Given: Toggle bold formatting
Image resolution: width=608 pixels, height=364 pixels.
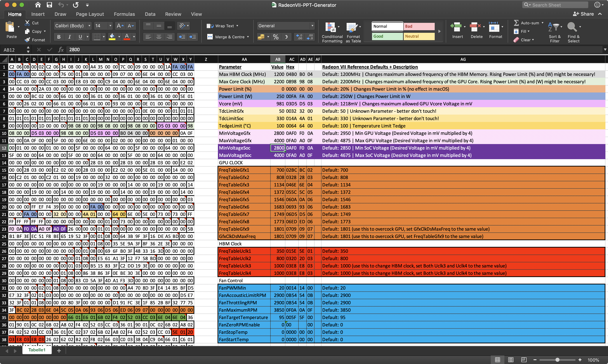Looking at the screenshot, I should pyautogui.click(x=59, y=37).
